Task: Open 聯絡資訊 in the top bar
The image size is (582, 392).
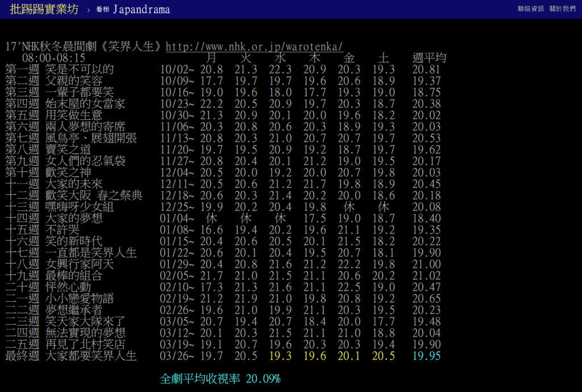Action: click(531, 9)
